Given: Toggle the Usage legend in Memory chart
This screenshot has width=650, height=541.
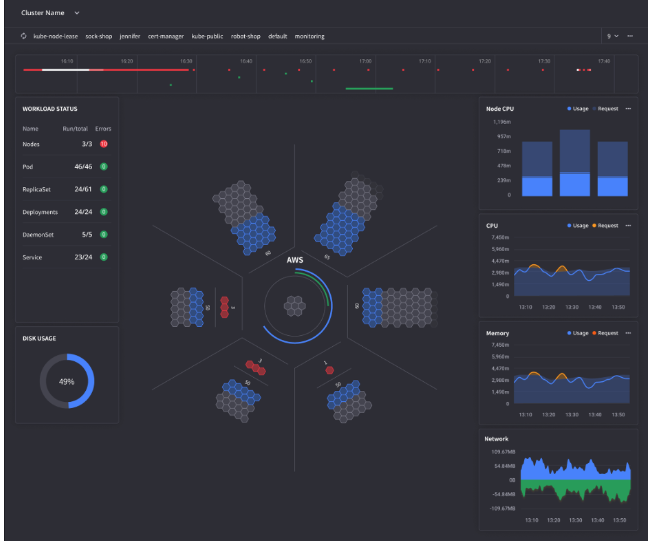Looking at the screenshot, I should 578,333.
